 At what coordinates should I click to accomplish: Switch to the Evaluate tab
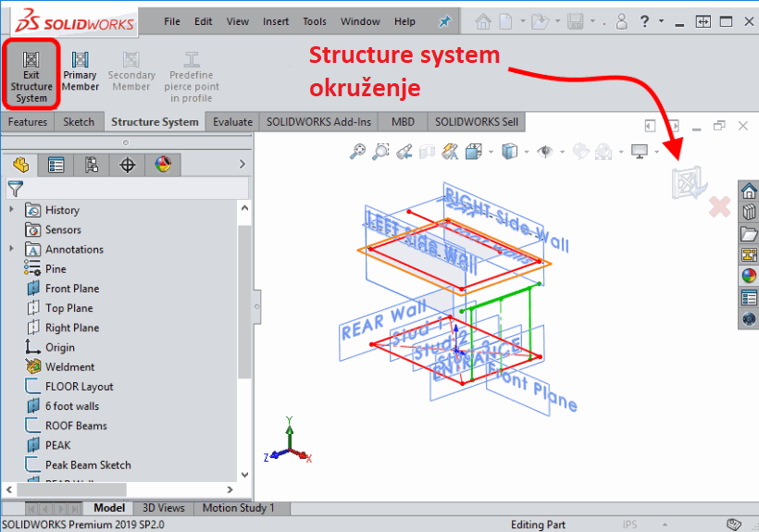(x=232, y=121)
